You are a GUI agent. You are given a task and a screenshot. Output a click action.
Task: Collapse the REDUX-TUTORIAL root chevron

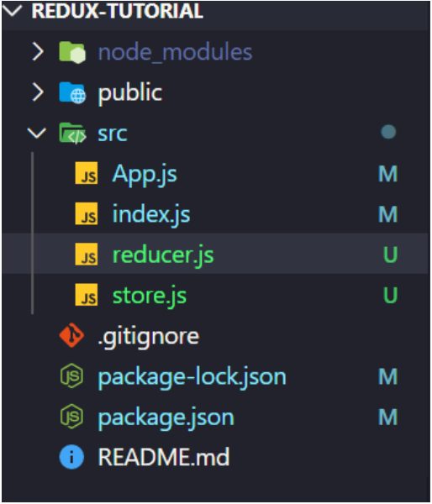tap(12, 11)
